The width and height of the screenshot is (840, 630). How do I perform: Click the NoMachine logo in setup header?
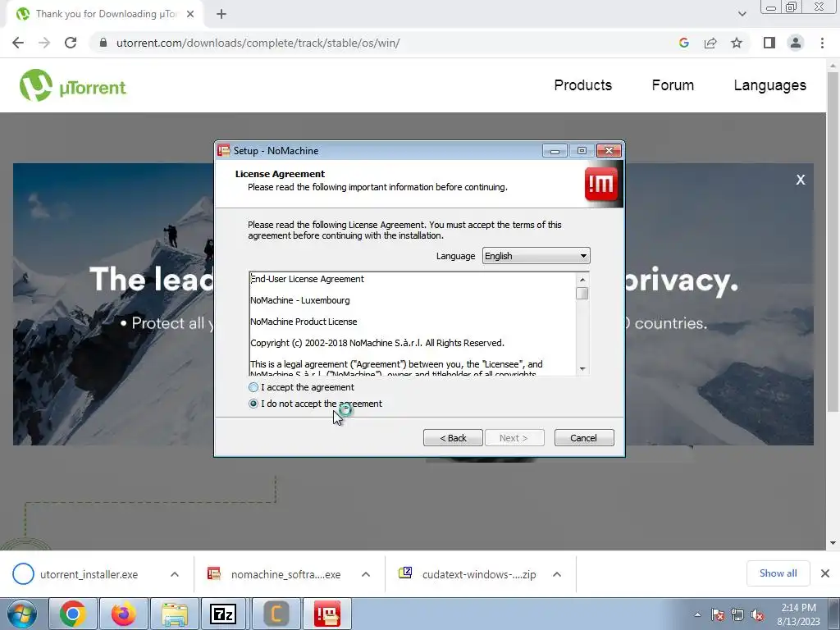coord(602,184)
